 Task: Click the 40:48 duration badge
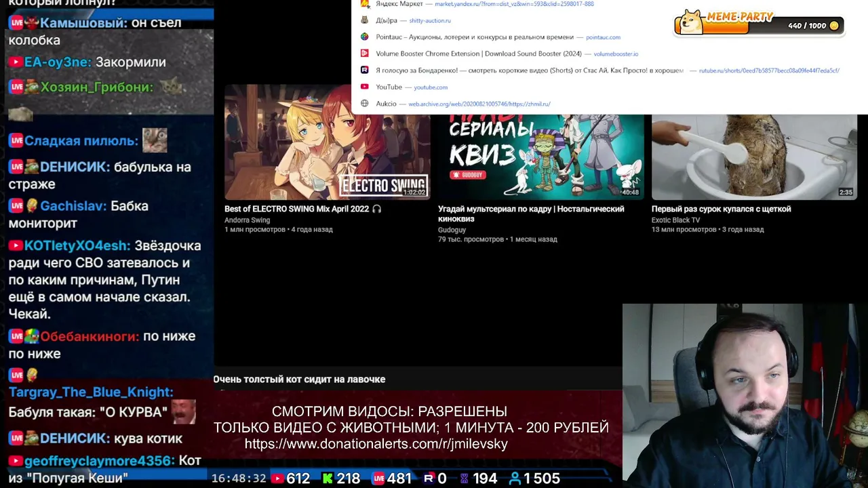pos(630,192)
